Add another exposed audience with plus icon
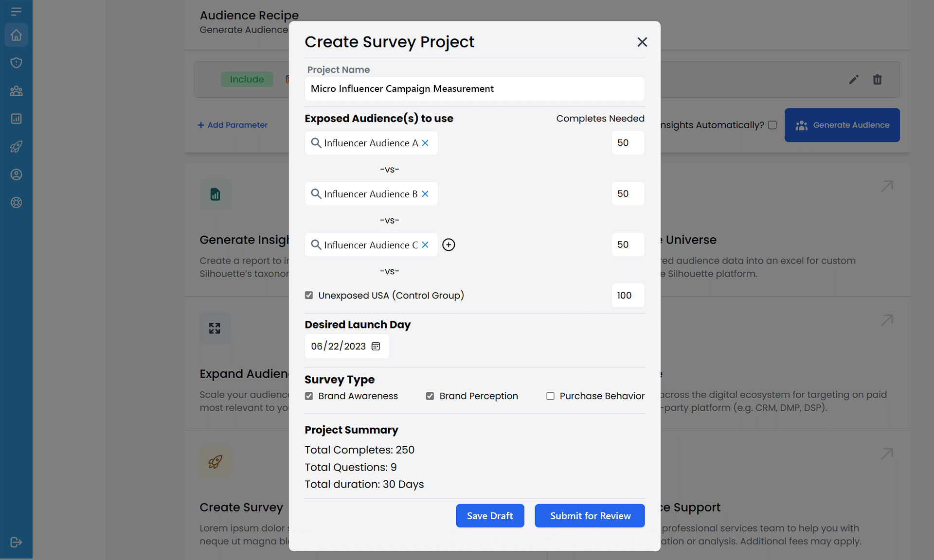The width and height of the screenshot is (934, 560). pos(449,245)
